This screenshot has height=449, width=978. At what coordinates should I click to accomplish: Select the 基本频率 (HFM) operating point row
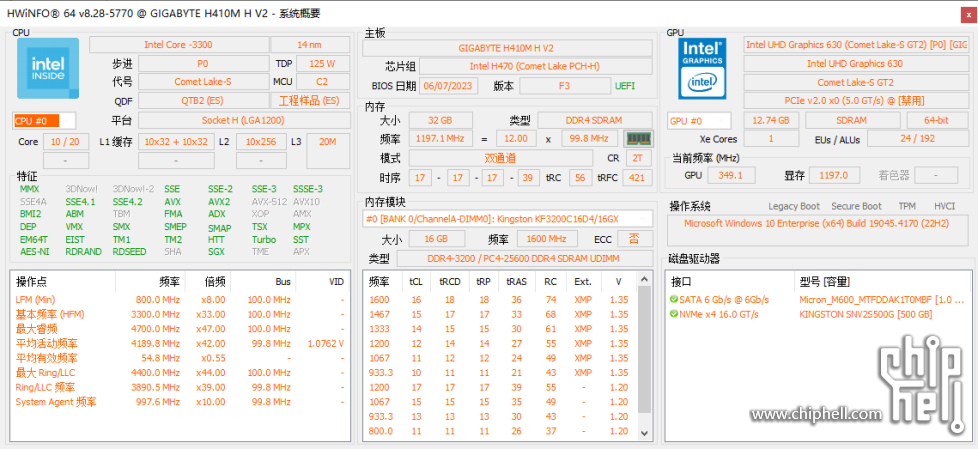pos(180,314)
